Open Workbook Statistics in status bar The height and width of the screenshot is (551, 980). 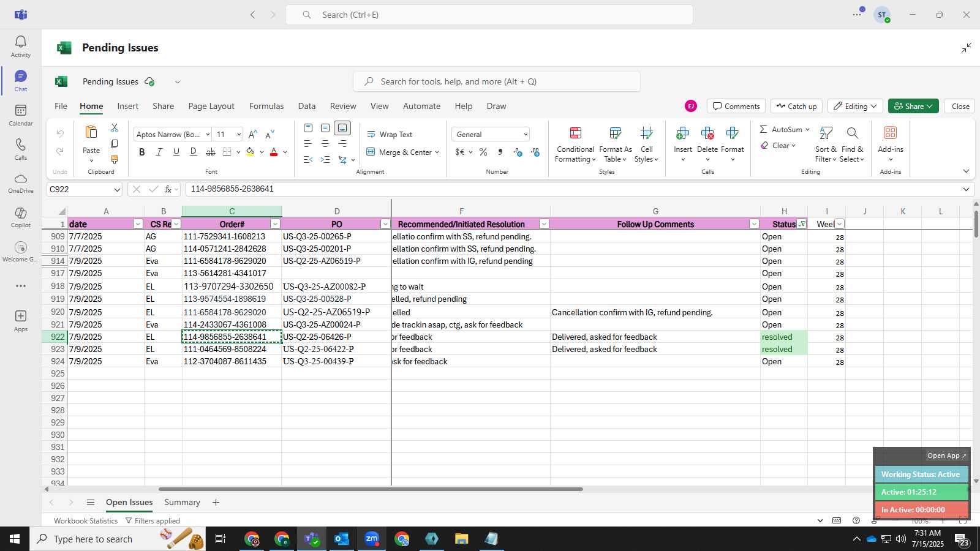pyautogui.click(x=86, y=521)
